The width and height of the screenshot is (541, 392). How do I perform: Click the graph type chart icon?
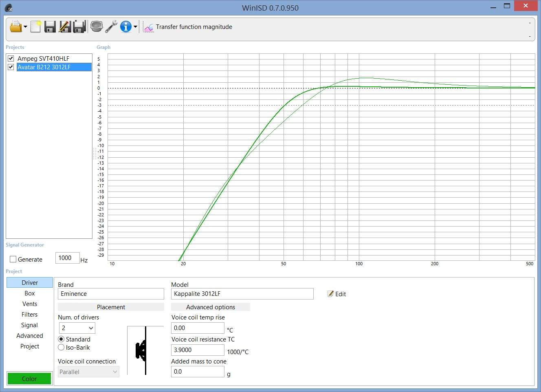coord(149,27)
